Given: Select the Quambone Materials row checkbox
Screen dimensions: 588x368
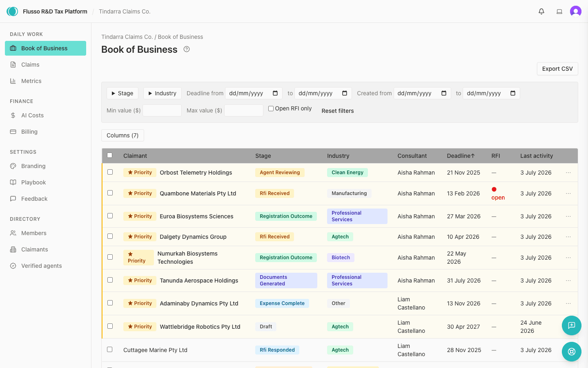Looking at the screenshot, I should click(110, 193).
